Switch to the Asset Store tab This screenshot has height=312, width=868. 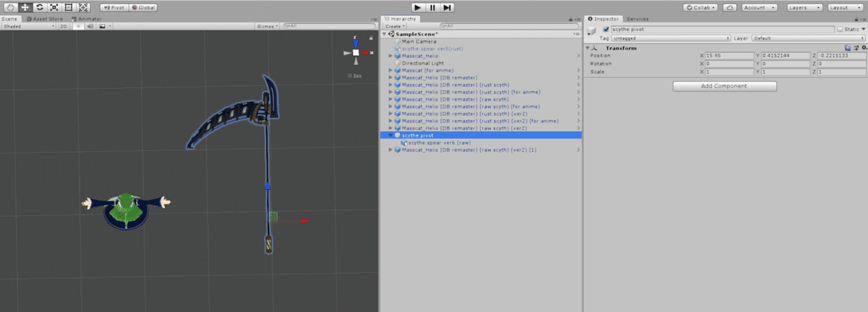[45, 19]
